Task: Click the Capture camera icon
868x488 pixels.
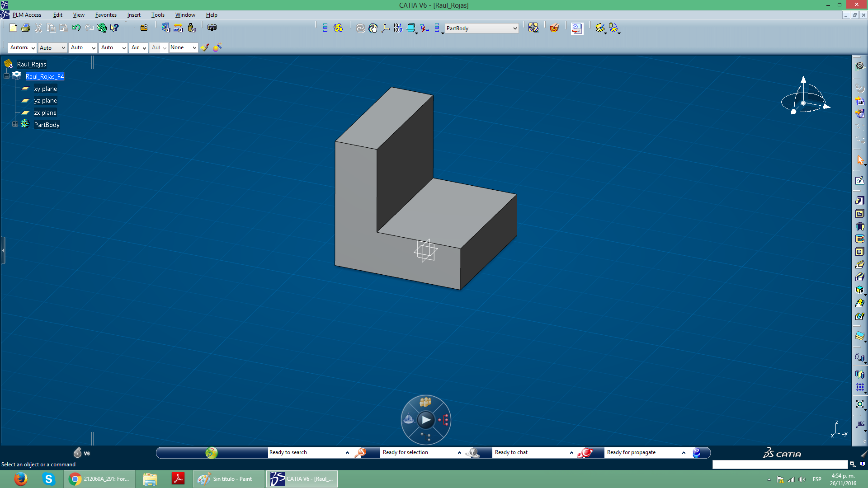Action: 212,28
